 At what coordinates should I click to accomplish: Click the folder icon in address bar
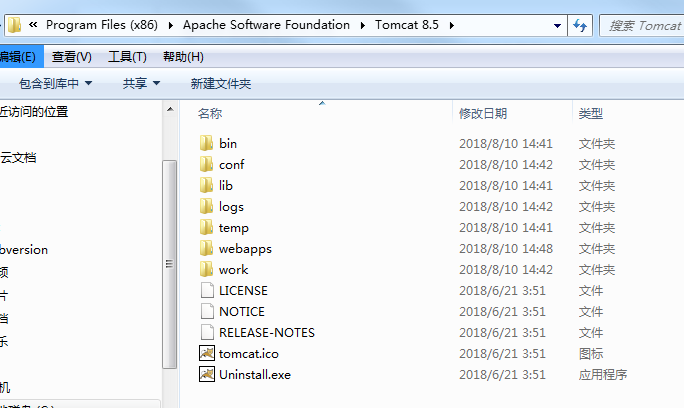coord(14,25)
